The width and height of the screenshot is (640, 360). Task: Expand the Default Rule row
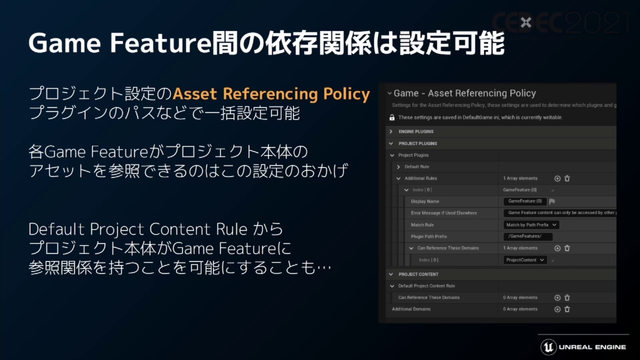[398, 167]
